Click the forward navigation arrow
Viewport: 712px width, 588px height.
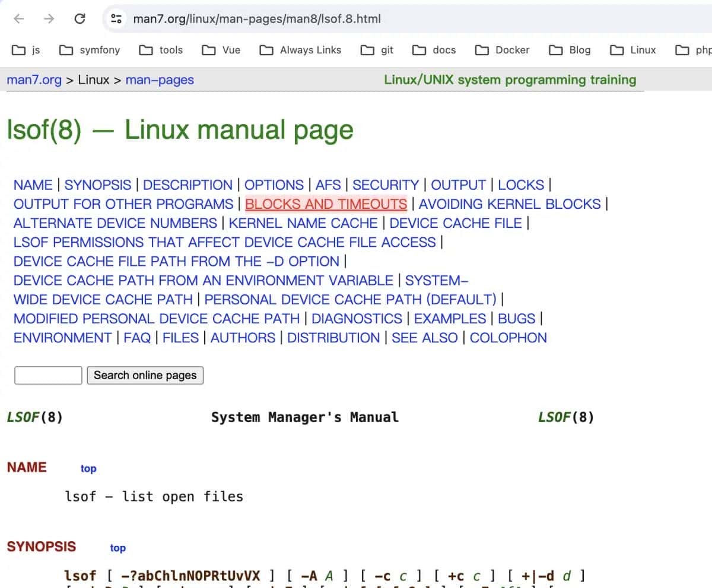click(x=49, y=18)
